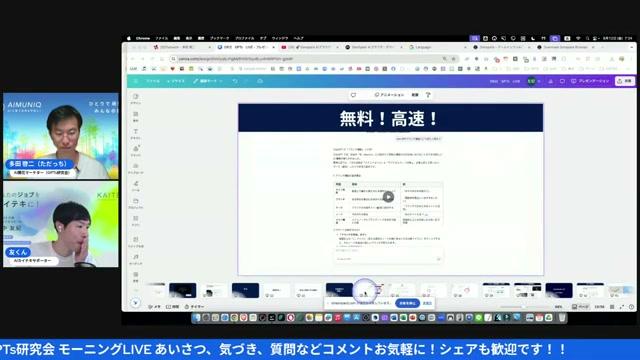Toggle the メモ notes panel
Image resolution: width=640 pixels, height=360 pixels.
point(155,307)
